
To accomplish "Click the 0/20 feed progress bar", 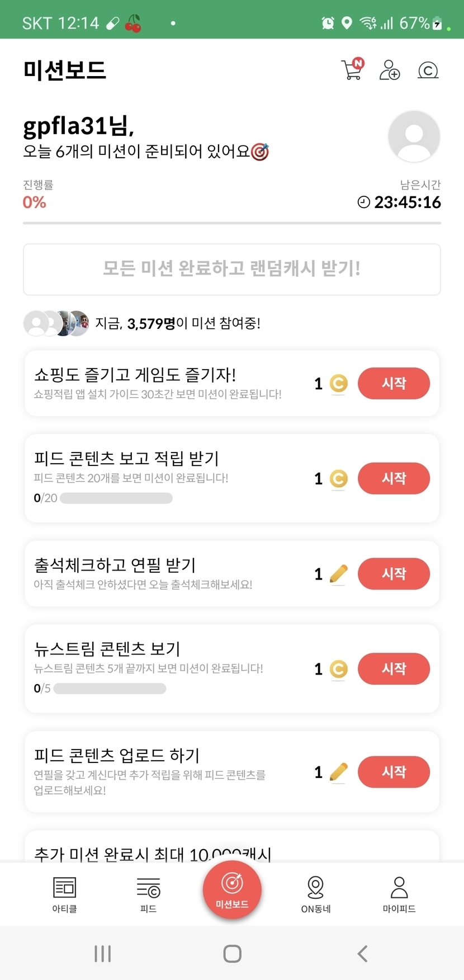I will (116, 498).
